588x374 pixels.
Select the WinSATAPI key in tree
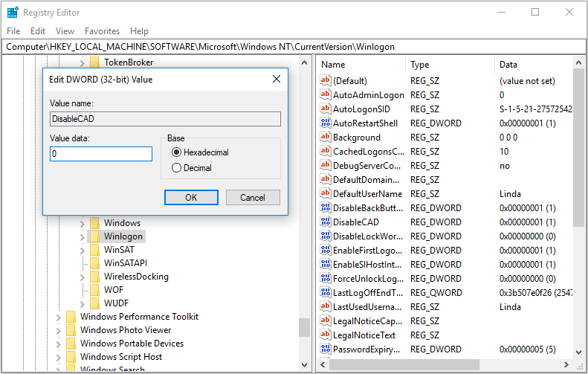tap(125, 263)
